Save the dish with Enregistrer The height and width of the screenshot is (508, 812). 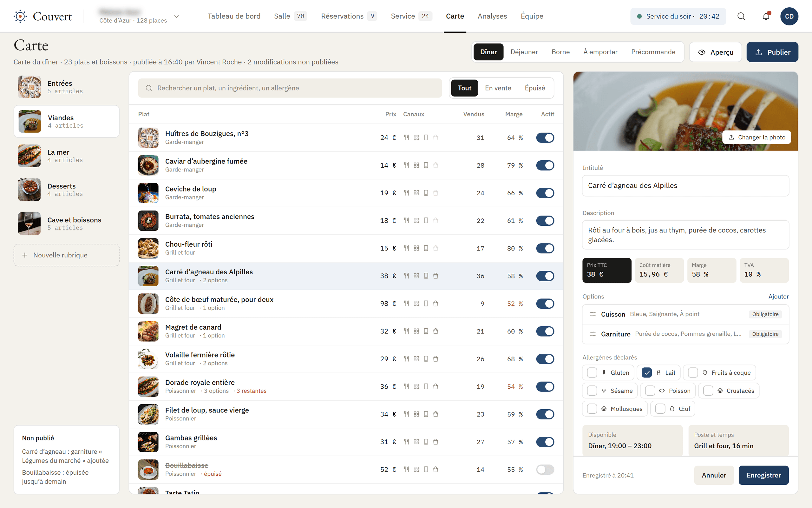click(763, 475)
